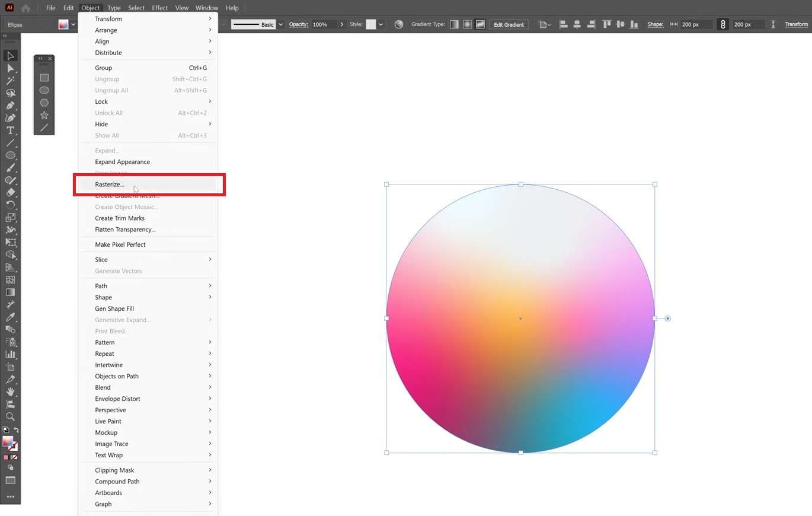
Task: Open the Effect menu in menu bar
Action: [159, 8]
